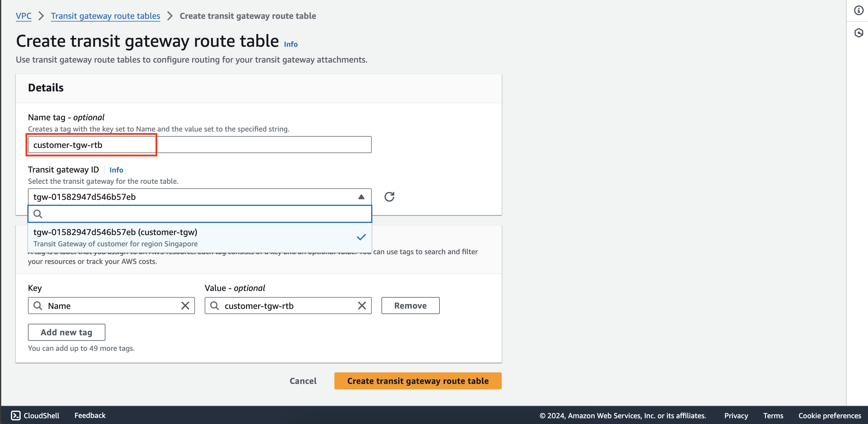
Task: Click the Transit gateway route tables breadcrumb
Action: (105, 15)
